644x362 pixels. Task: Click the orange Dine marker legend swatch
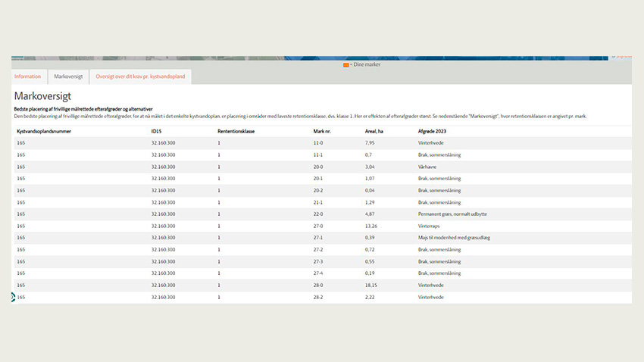pyautogui.click(x=346, y=65)
